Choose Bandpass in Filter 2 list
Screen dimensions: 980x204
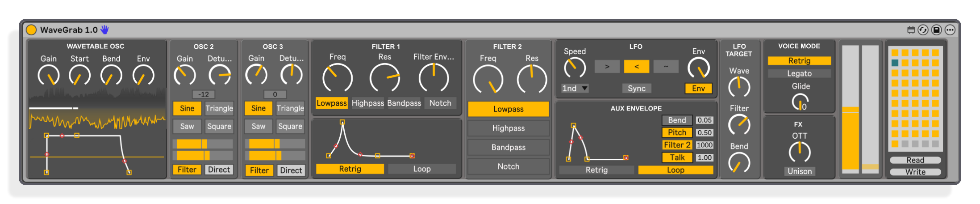(509, 147)
